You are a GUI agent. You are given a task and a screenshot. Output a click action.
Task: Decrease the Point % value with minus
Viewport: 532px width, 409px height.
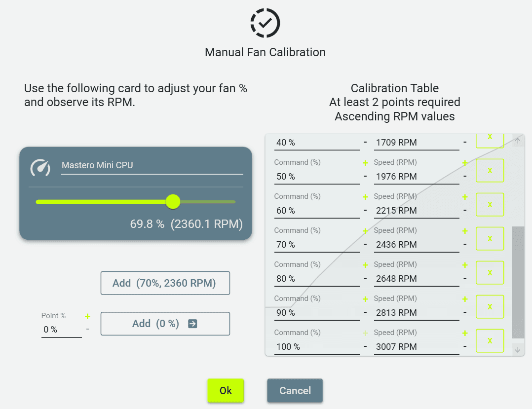(87, 329)
